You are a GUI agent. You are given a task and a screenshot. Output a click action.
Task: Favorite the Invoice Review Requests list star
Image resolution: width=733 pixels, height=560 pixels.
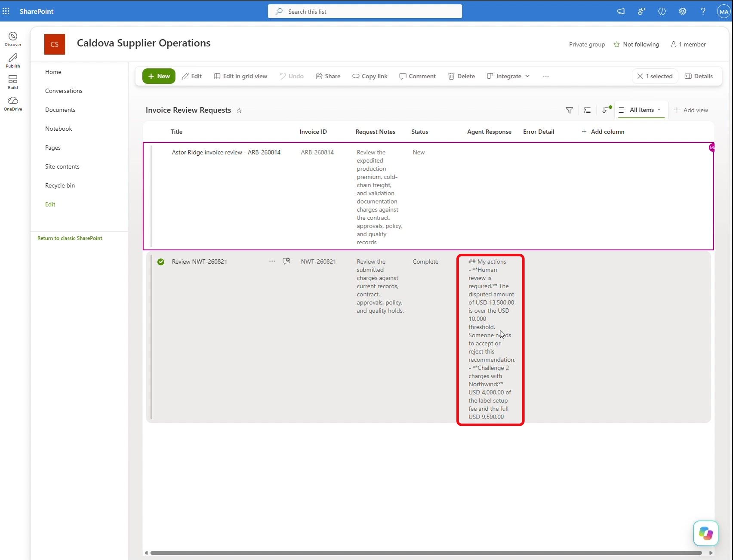[239, 111]
